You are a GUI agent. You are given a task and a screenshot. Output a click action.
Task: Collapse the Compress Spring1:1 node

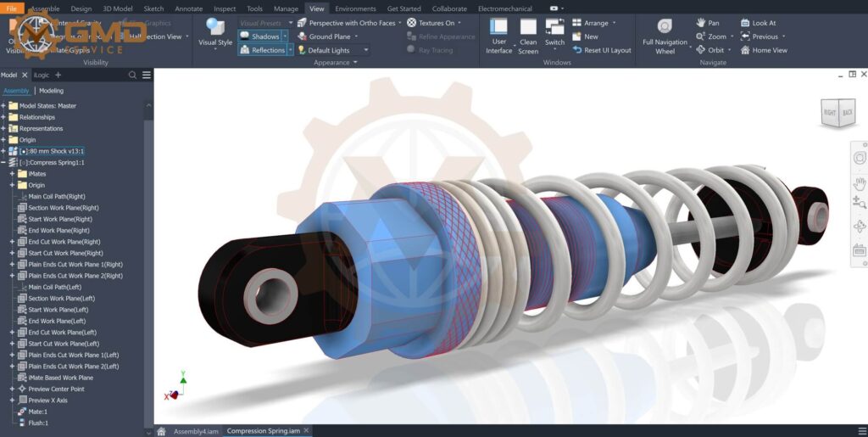point(3,163)
